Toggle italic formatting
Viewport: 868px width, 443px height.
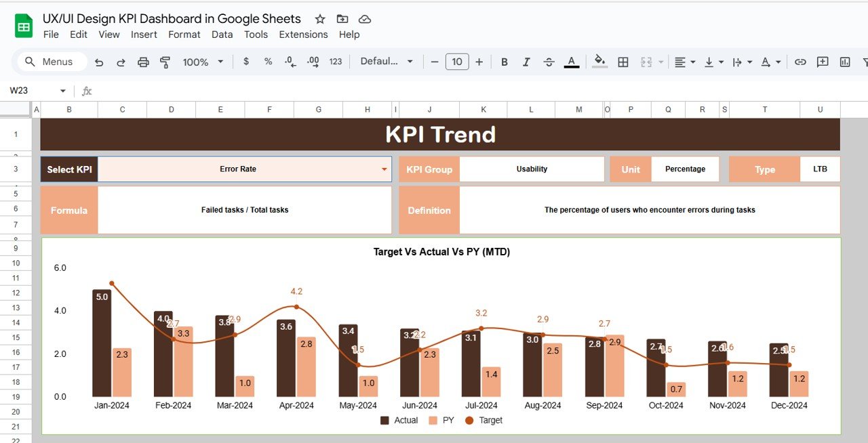point(526,62)
